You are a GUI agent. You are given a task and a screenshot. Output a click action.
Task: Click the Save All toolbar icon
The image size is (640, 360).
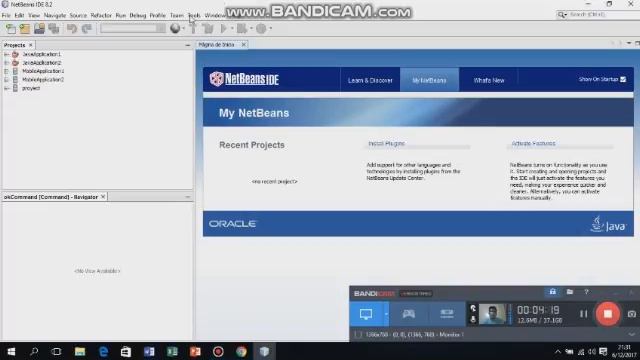54,29
